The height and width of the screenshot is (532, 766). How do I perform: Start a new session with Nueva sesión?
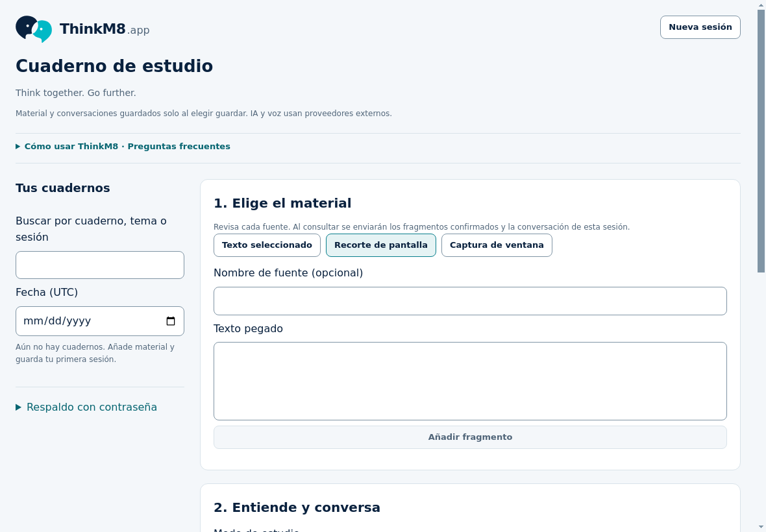(x=700, y=27)
